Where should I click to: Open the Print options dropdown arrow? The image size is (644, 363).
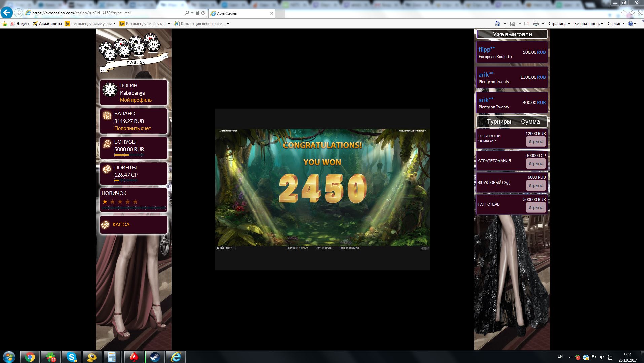coord(543,24)
